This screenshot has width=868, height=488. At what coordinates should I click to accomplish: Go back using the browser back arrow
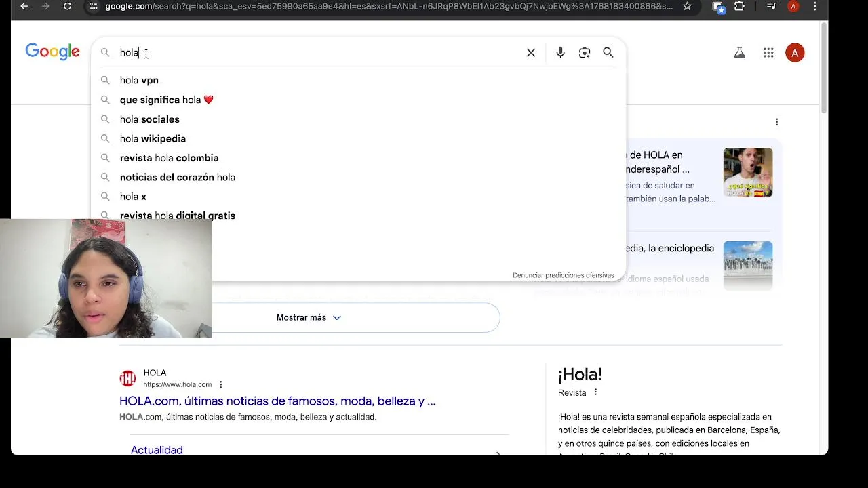point(24,6)
